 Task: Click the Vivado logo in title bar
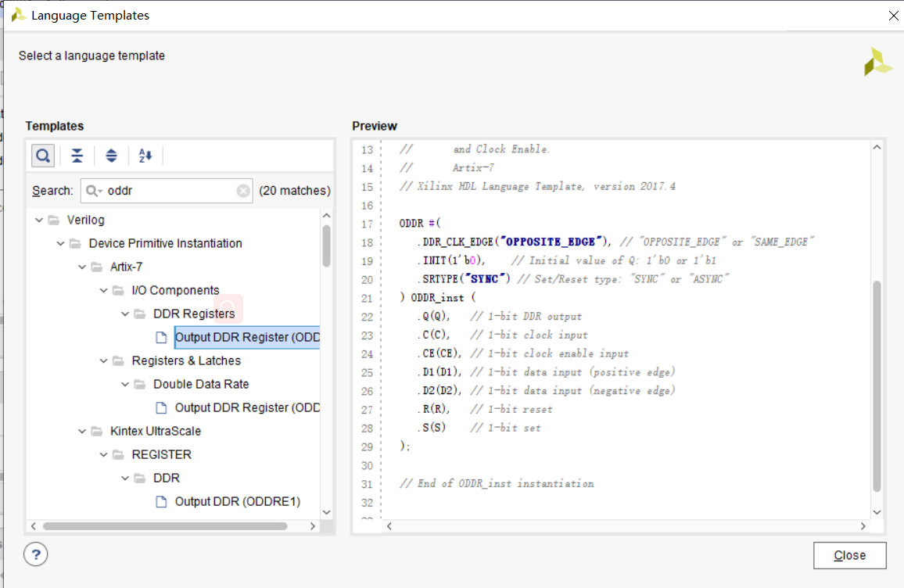18,15
